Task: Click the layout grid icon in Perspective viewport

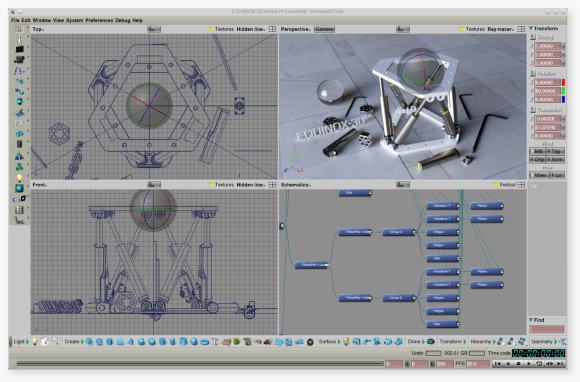Action: pos(521,29)
